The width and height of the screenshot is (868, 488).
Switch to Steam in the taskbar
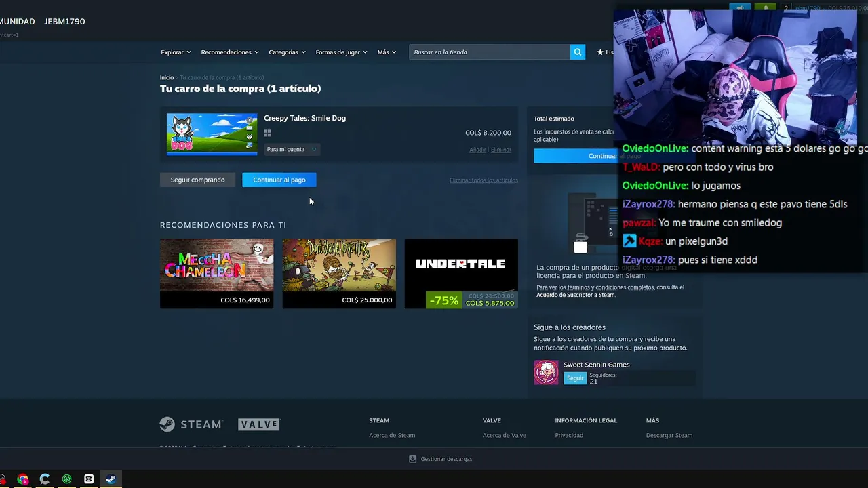(111, 479)
